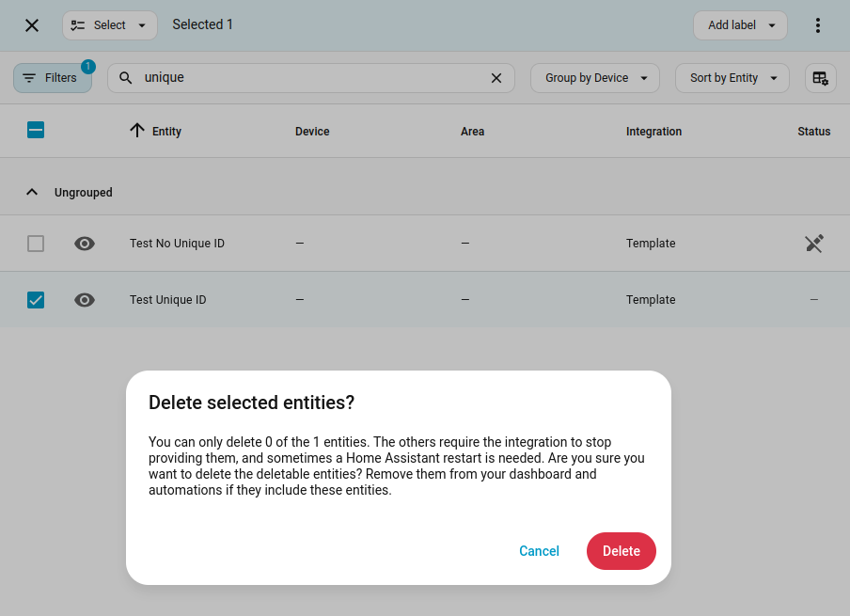Collapse the Ungrouped section
Image resolution: width=850 pixels, height=616 pixels.
[x=32, y=192]
